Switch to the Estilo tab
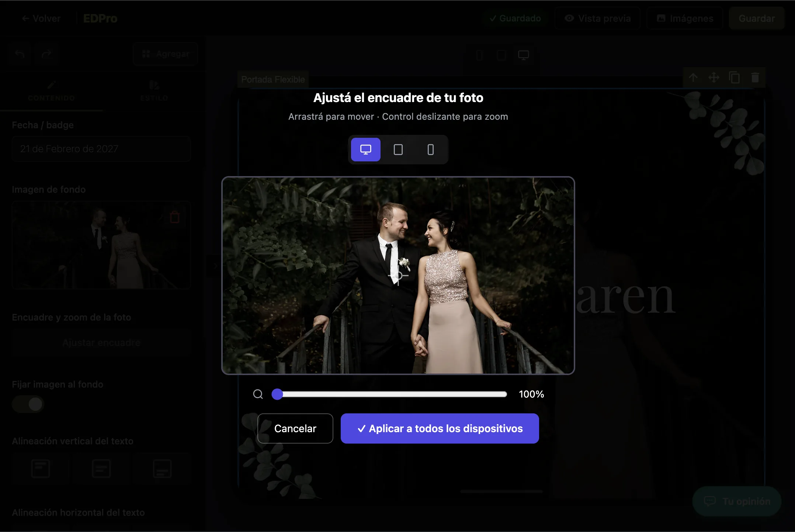Image resolution: width=795 pixels, height=532 pixels. point(154,92)
